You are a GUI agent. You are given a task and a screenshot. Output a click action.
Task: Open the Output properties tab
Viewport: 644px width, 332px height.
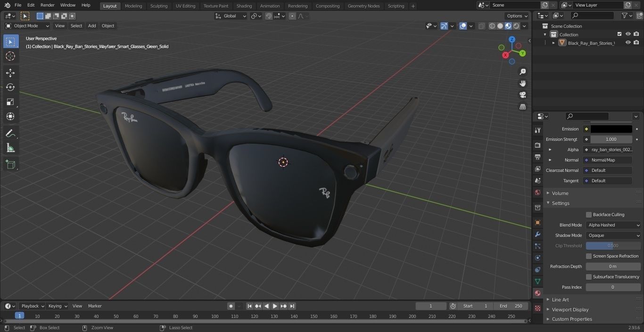pyautogui.click(x=537, y=157)
